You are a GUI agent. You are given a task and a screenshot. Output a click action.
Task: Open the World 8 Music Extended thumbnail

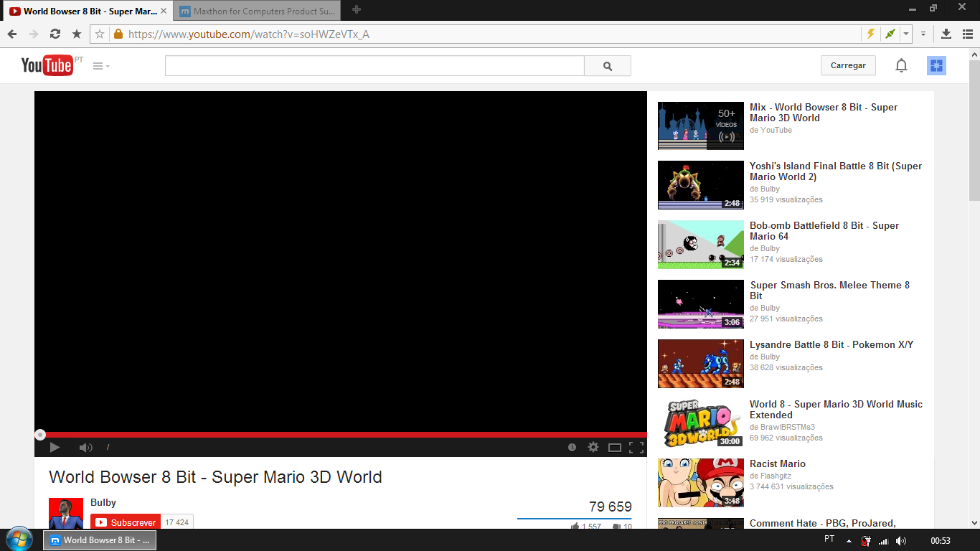(x=701, y=423)
